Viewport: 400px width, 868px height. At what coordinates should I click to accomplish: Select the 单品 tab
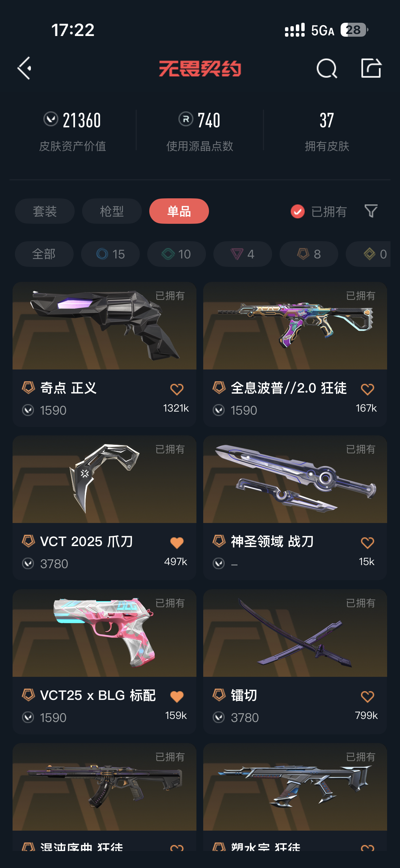pos(179,211)
